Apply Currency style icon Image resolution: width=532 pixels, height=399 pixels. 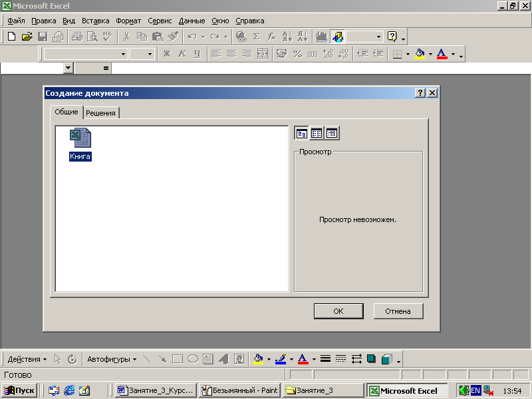tap(281, 54)
